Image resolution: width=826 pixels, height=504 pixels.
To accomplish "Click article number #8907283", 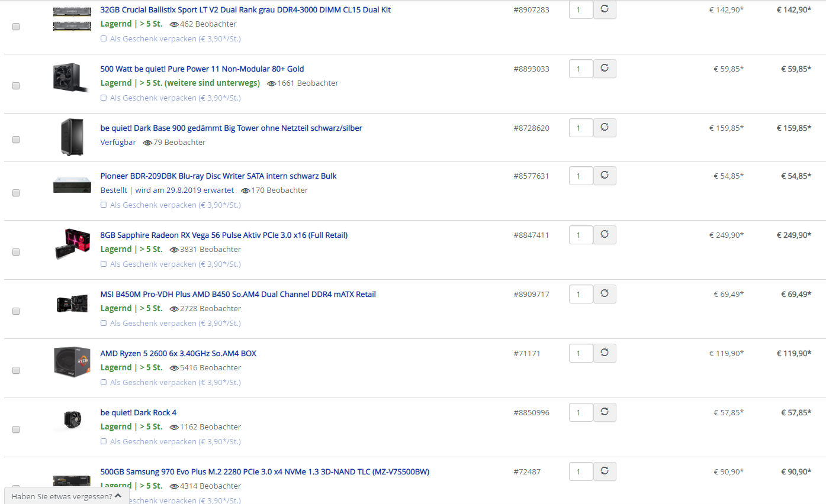I will 531,10.
